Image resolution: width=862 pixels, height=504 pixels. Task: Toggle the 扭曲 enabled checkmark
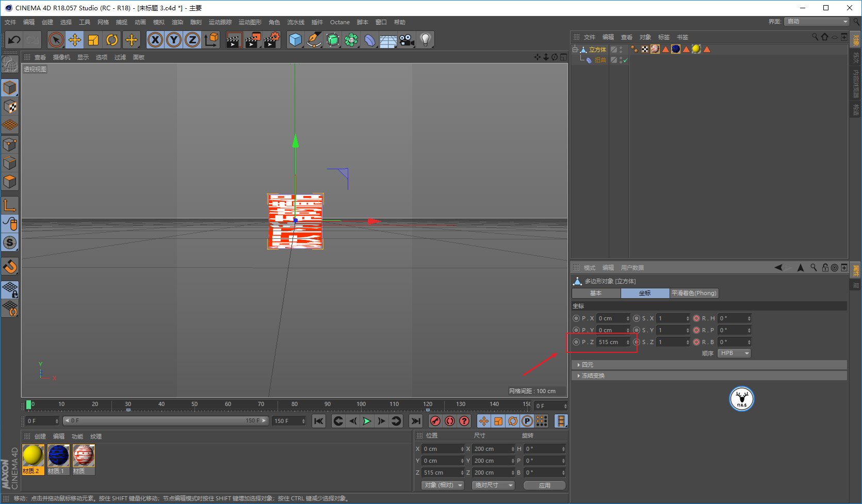pos(625,60)
